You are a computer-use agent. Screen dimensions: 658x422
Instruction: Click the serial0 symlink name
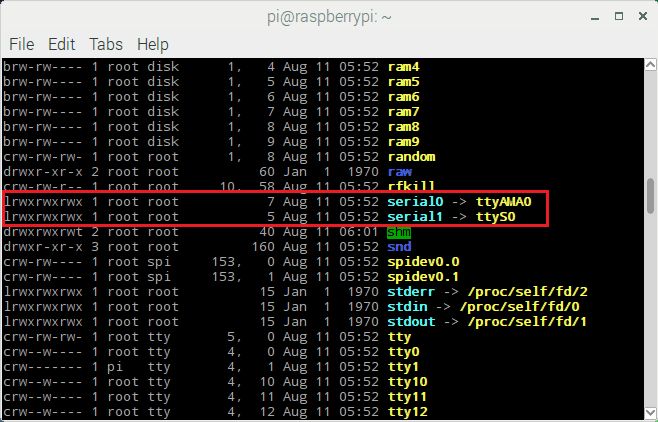click(415, 202)
